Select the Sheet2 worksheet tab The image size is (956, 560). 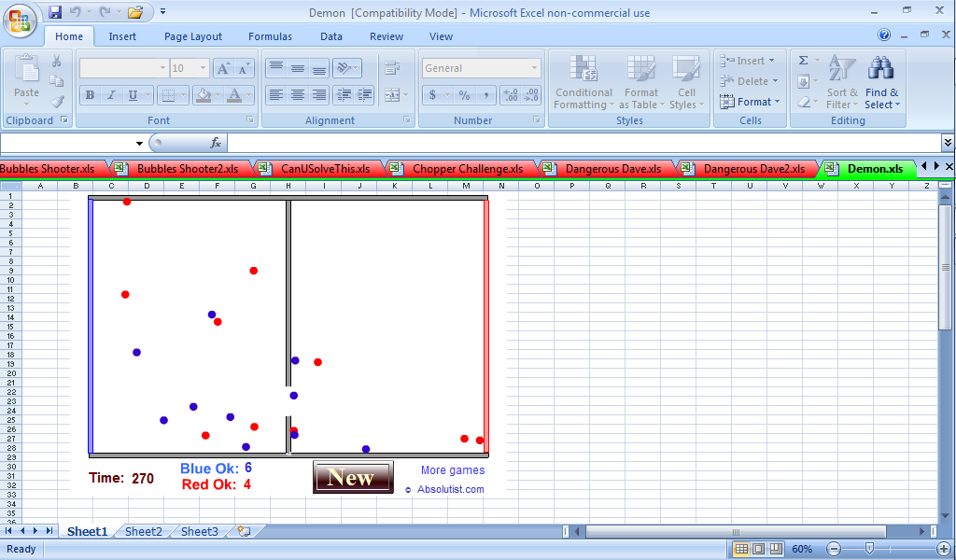click(144, 531)
